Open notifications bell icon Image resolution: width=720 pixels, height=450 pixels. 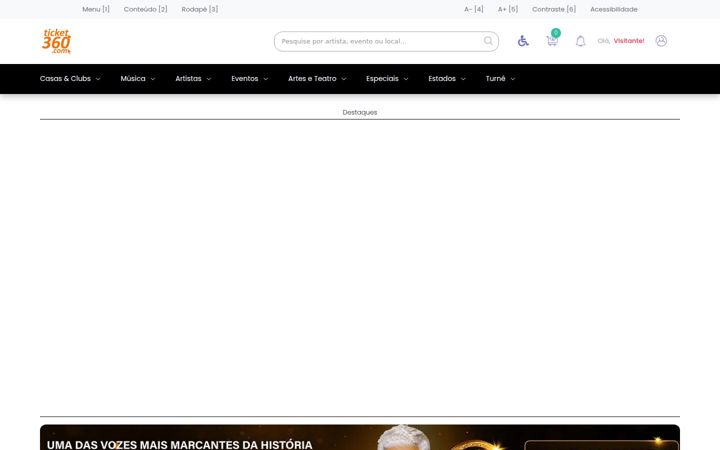tap(580, 41)
